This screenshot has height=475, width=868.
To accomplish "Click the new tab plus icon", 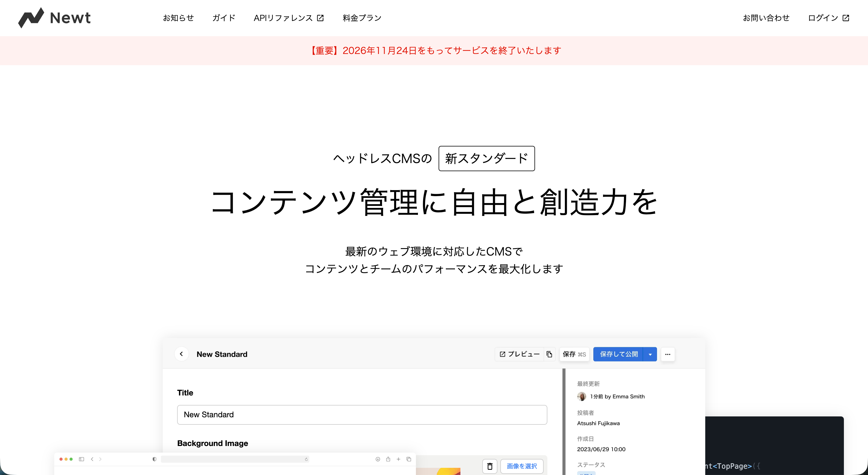I will 399,459.
